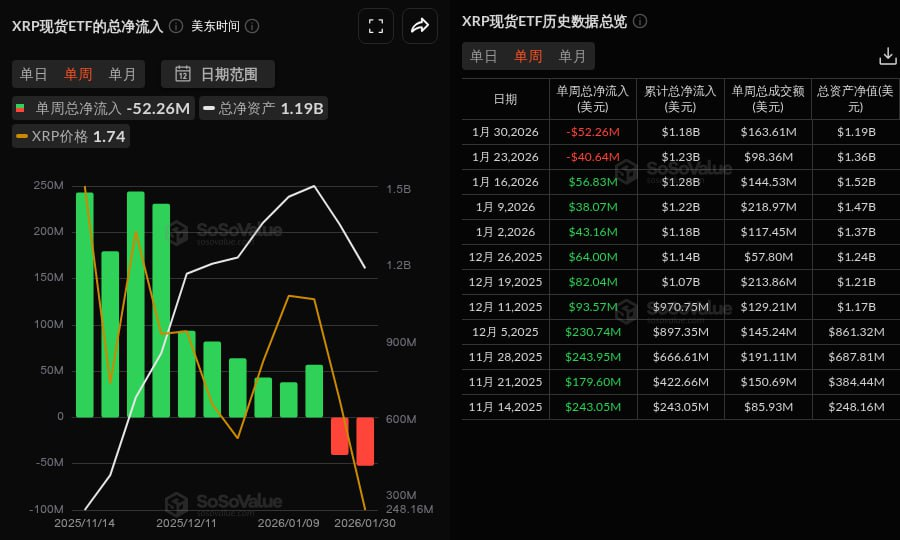Viewport: 900px width, 540px height.
Task: Select 单周 tab in history data table
Action: (x=528, y=56)
